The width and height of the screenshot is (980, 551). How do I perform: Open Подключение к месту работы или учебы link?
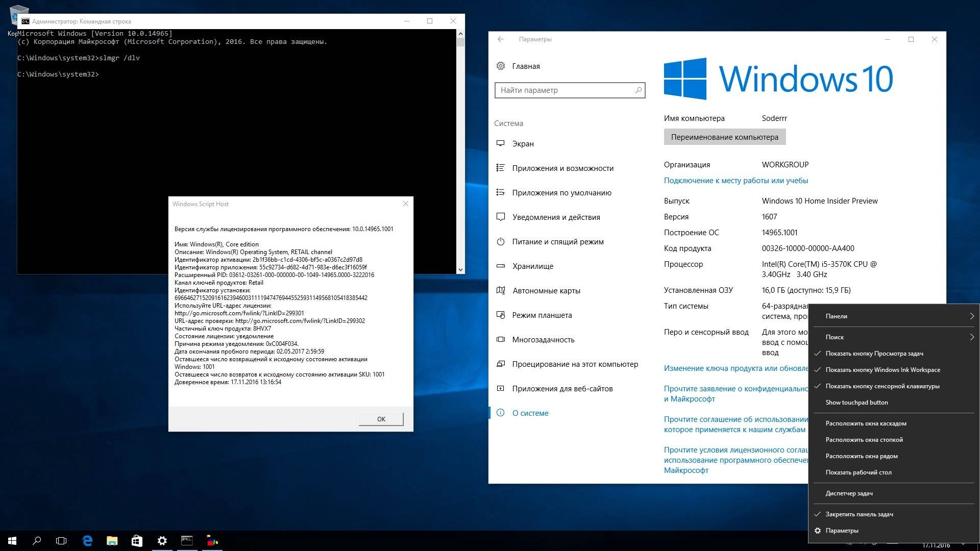tap(736, 181)
